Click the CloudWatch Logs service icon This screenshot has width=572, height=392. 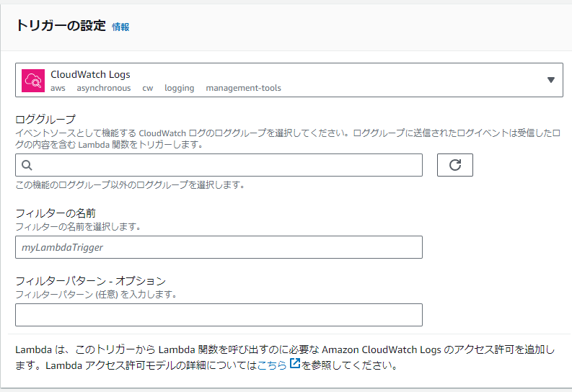(x=33, y=81)
